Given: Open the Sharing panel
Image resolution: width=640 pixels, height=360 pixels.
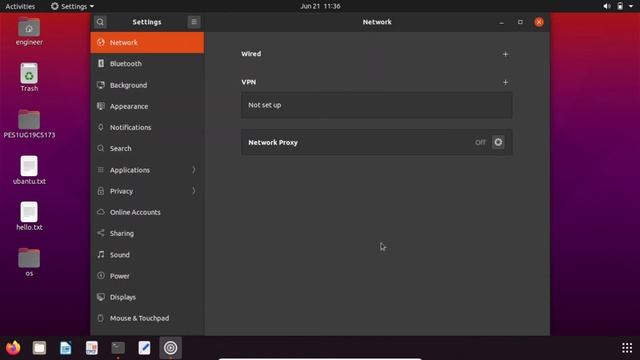Looking at the screenshot, I should [147, 233].
